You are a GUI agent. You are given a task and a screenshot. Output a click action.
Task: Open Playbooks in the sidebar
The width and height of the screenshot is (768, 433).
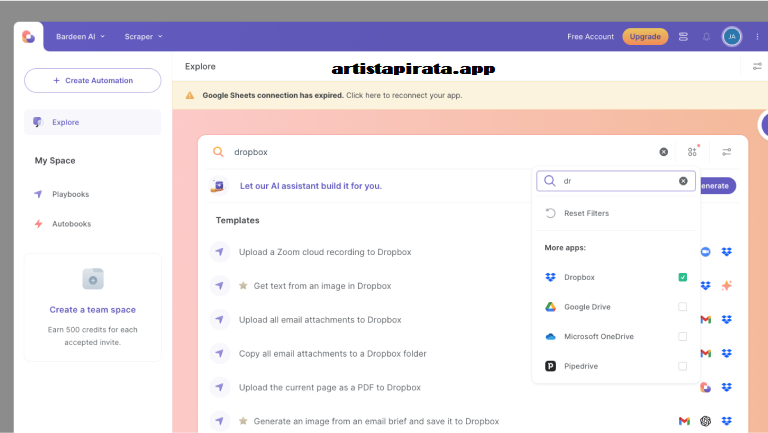pyautogui.click(x=70, y=194)
